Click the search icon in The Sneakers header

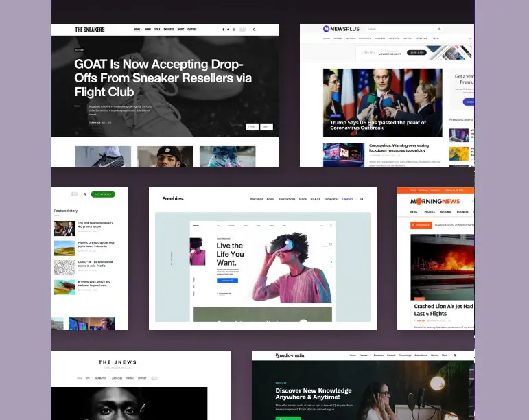[255, 30]
